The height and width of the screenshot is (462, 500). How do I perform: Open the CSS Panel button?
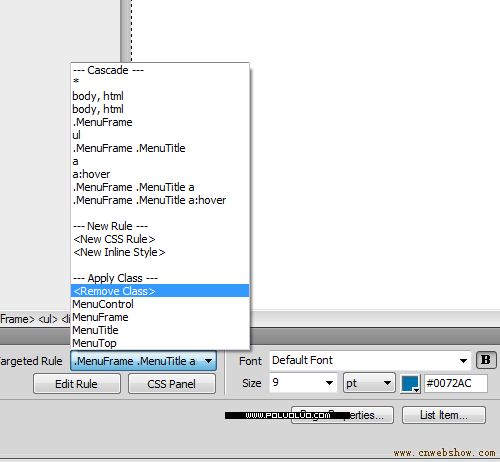172,384
